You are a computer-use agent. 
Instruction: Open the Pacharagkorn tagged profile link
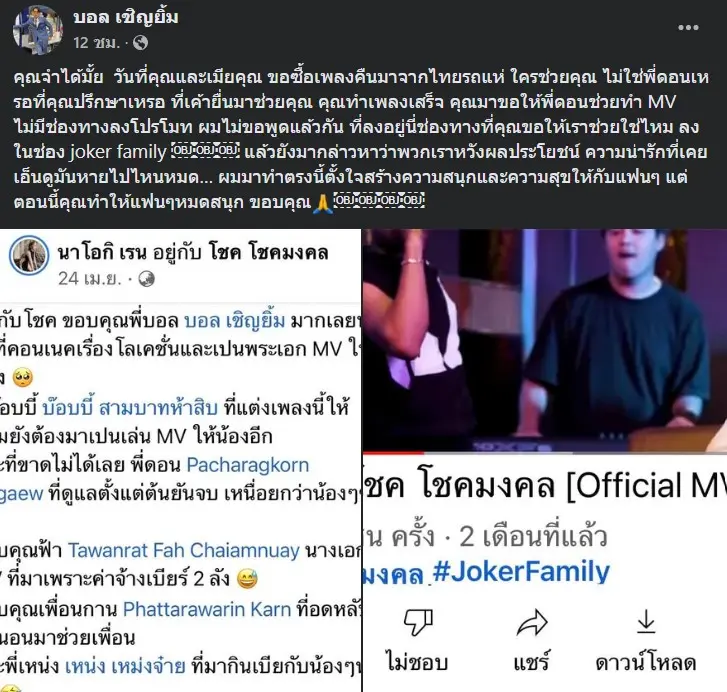coord(248,465)
